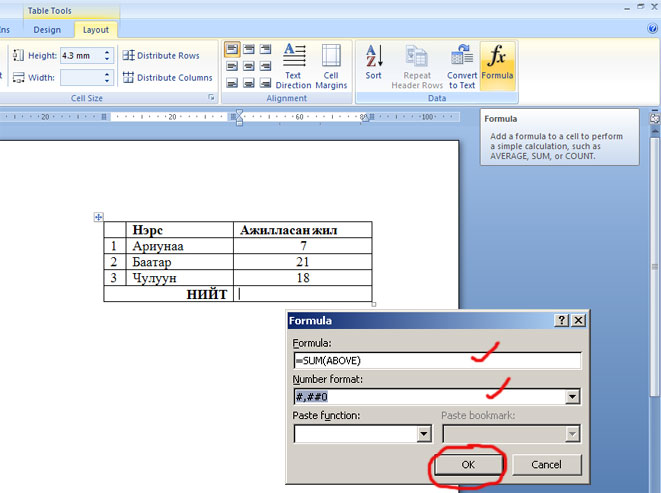
Task: Select Align Center Right alignment icon
Action: pos(265,66)
